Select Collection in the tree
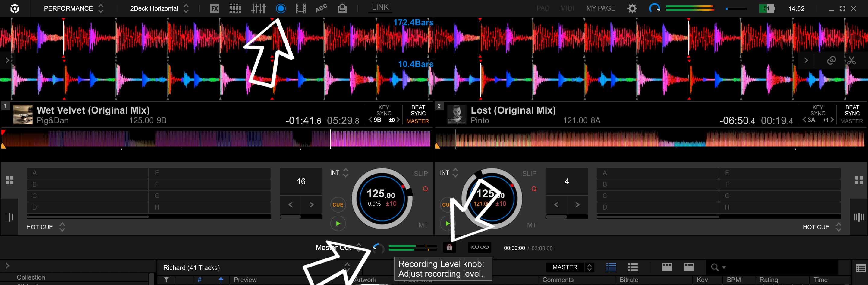 pyautogui.click(x=31, y=277)
